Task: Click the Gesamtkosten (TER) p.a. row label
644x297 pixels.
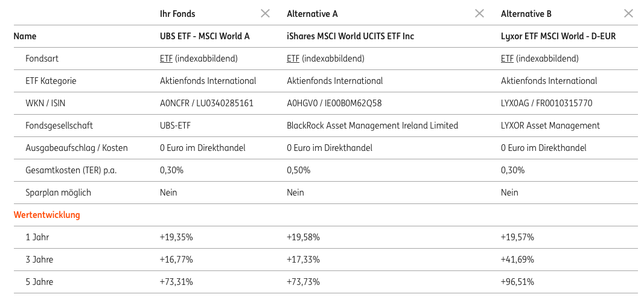Action: coord(71,170)
